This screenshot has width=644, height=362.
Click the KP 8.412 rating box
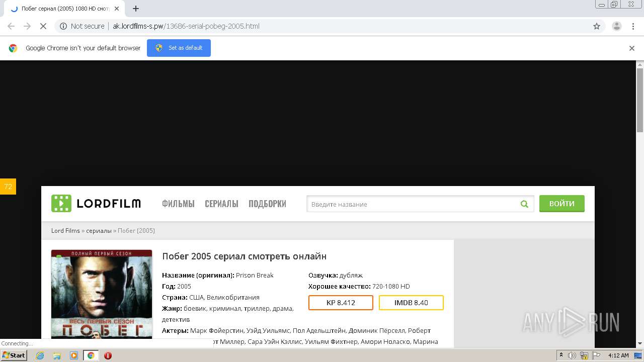click(x=341, y=303)
